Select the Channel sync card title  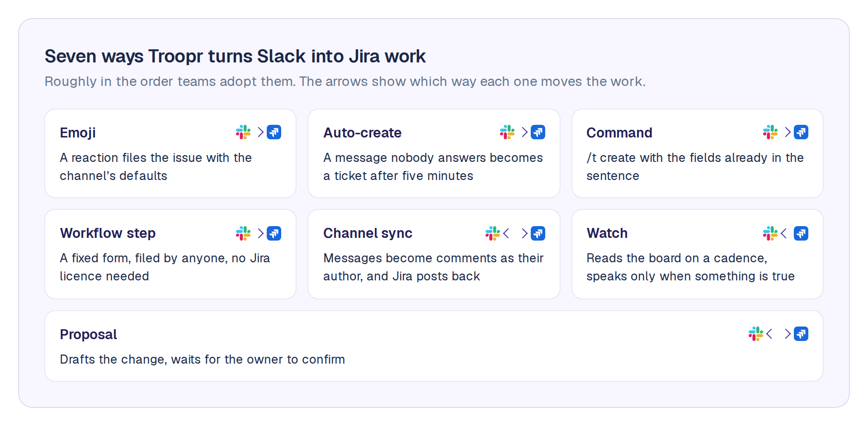point(368,233)
